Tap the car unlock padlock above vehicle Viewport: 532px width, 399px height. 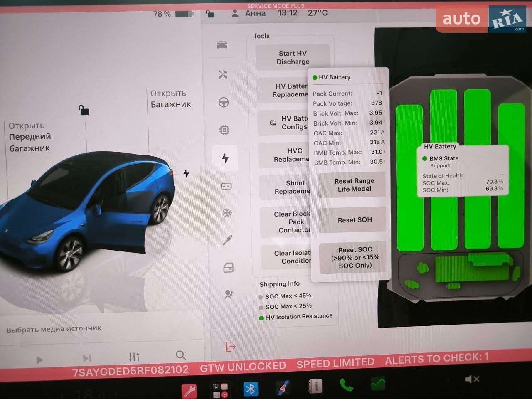(x=84, y=110)
